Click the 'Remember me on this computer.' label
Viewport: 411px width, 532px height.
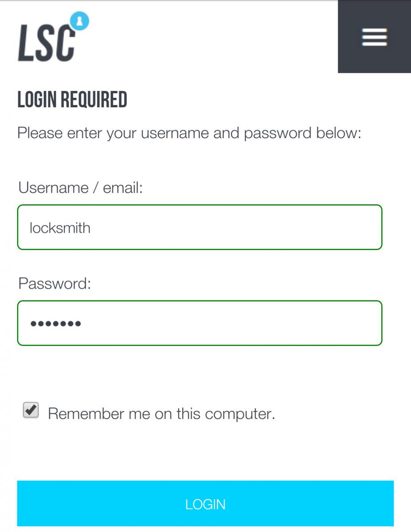coord(161,414)
